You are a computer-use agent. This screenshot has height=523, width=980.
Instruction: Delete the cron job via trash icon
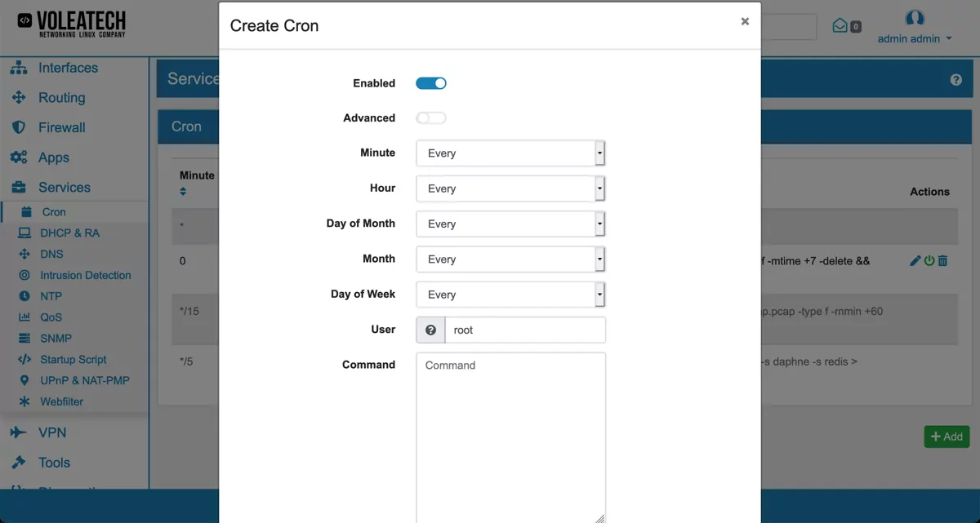tap(943, 260)
